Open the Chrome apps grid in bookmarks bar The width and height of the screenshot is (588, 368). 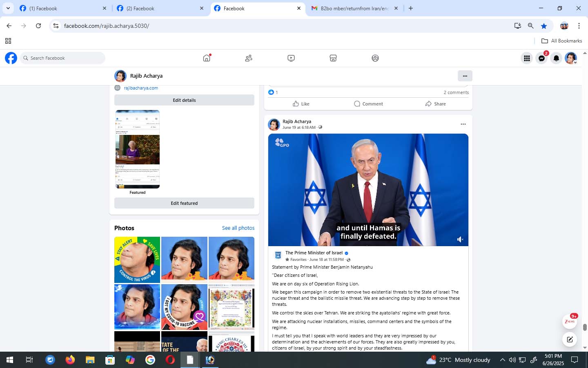coord(8,41)
